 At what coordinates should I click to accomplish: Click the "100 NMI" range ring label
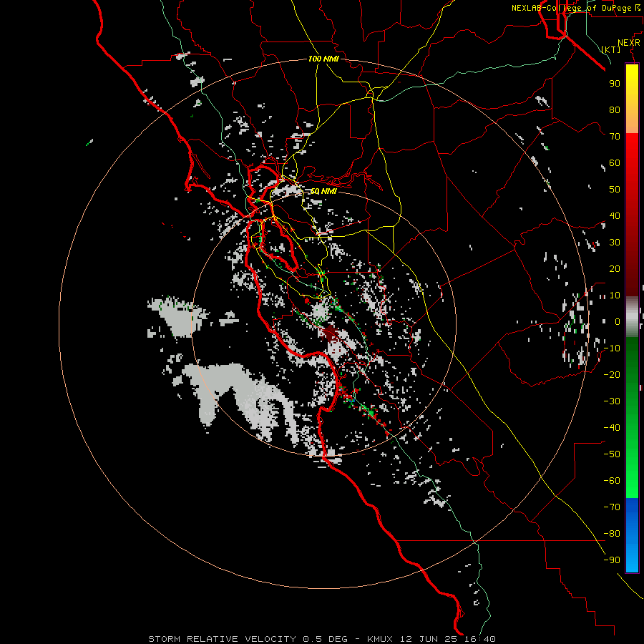323,59
